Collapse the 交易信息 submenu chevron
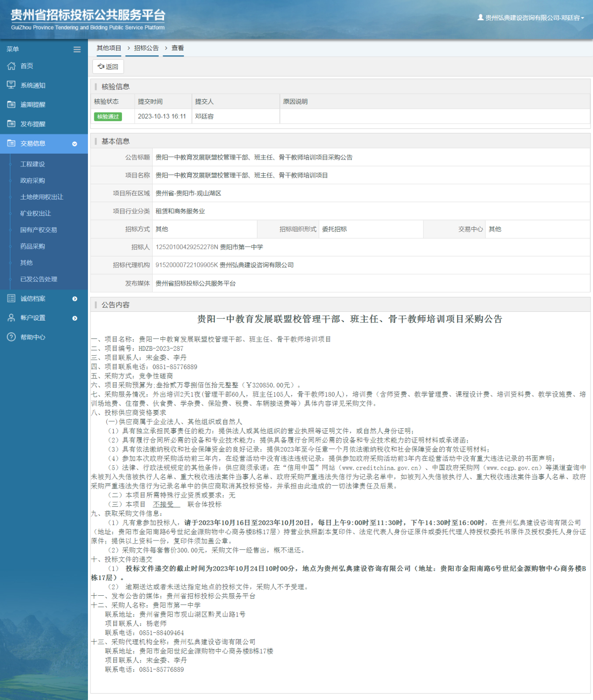 point(75,144)
